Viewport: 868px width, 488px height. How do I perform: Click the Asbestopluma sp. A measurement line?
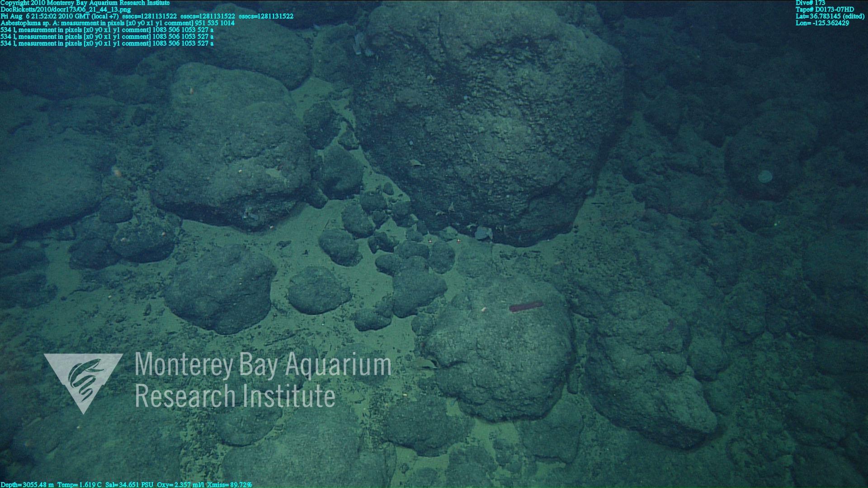click(x=118, y=23)
